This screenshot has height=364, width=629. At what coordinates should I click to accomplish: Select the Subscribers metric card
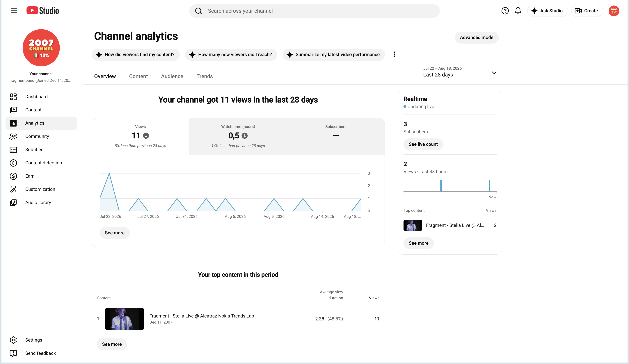pos(336,136)
